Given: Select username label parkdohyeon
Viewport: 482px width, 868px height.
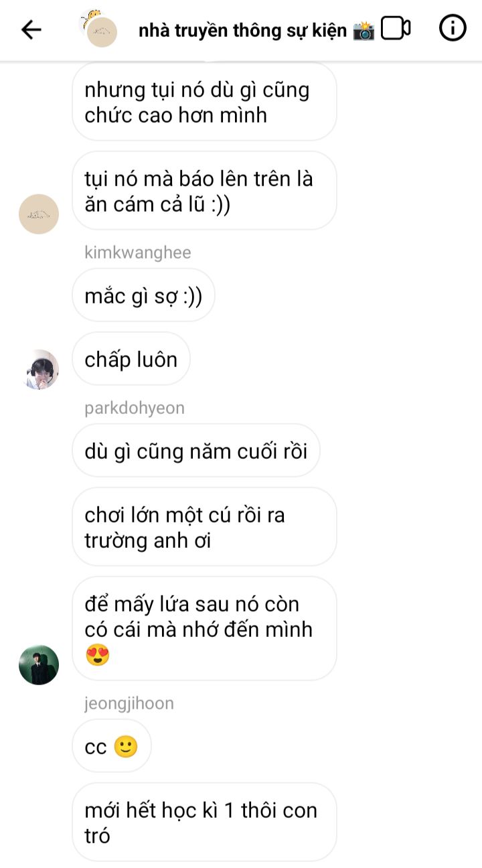Looking at the screenshot, I should pyautogui.click(x=135, y=408).
